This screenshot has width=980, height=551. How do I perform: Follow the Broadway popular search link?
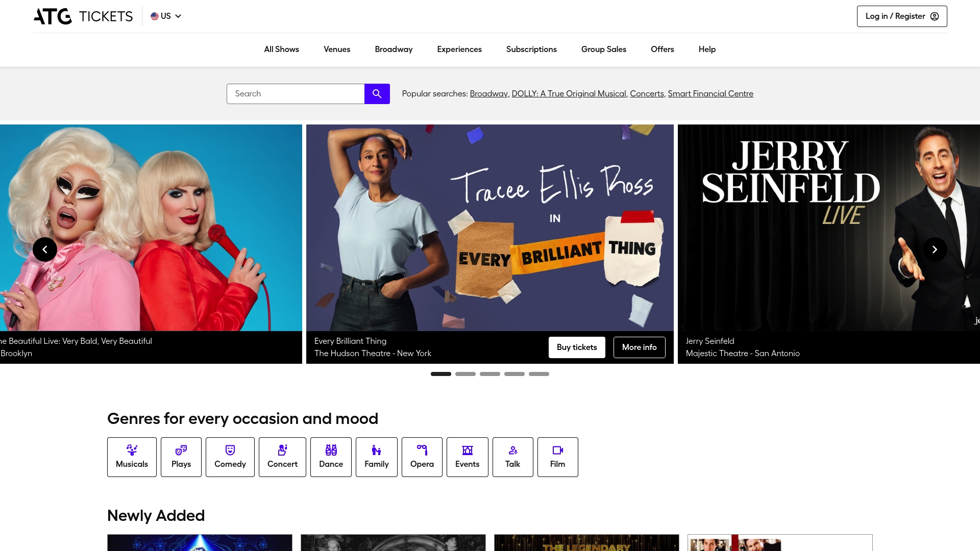click(x=488, y=94)
